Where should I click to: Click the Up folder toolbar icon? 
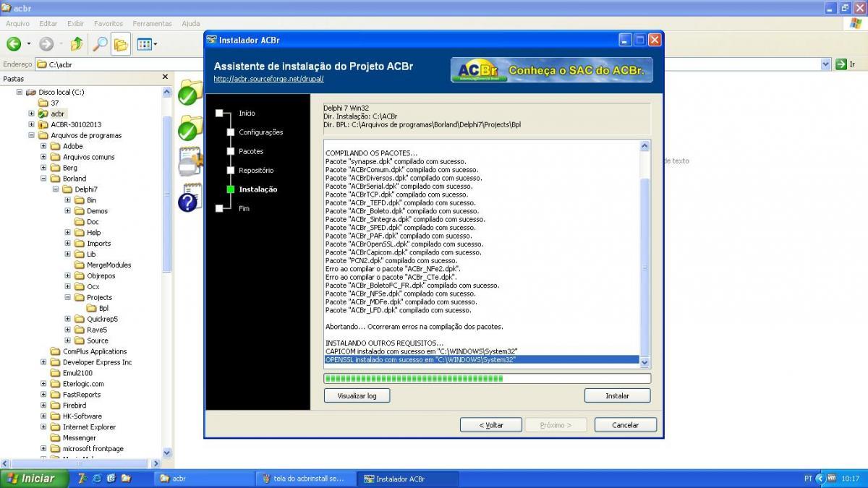[x=77, y=44]
